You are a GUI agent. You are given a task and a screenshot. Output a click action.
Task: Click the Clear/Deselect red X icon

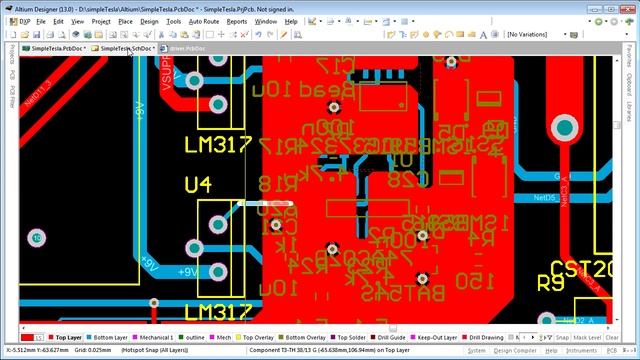coord(244,35)
